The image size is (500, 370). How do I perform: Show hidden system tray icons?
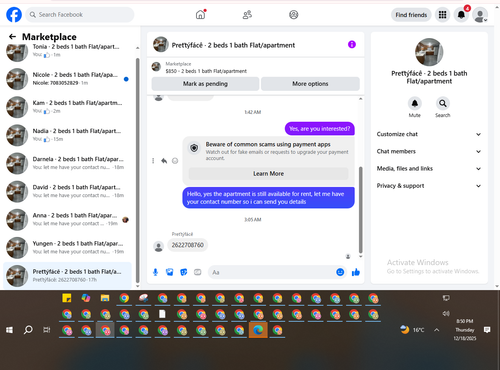[437, 330]
